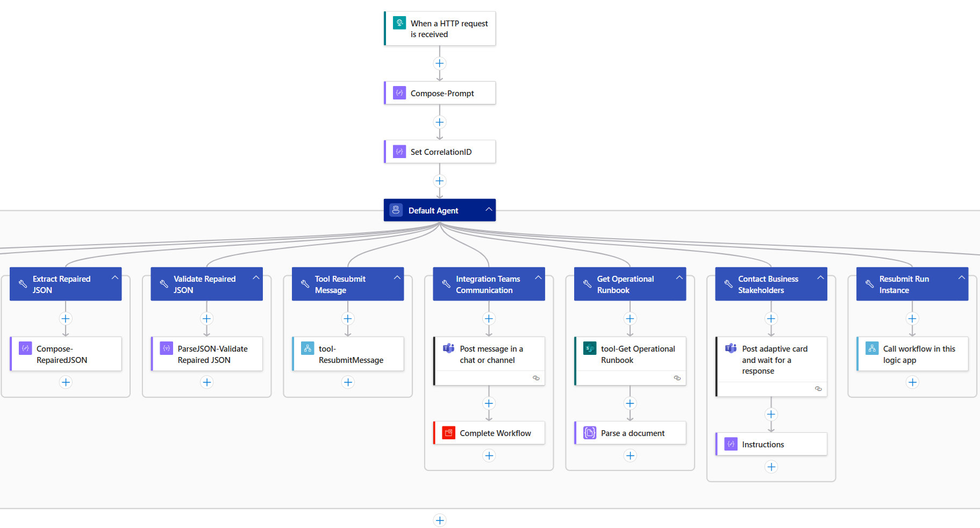Click Teams icon on Post message action
Image resolution: width=980 pixels, height=528 pixels.
pyautogui.click(x=449, y=348)
